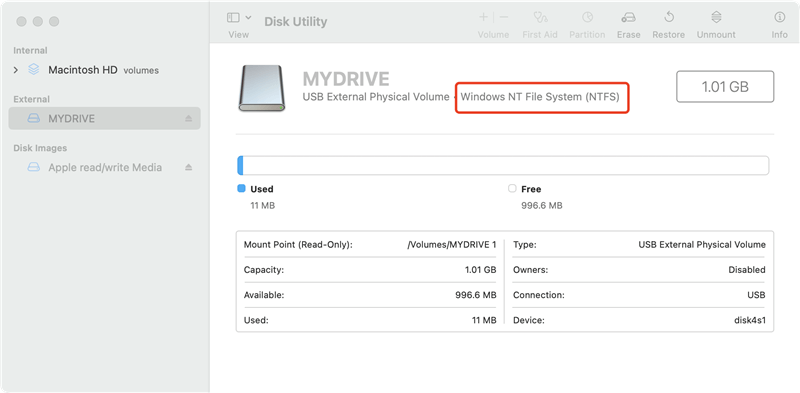Click the mount point /Volumes/MYDRIVE 1 value

coord(452,244)
